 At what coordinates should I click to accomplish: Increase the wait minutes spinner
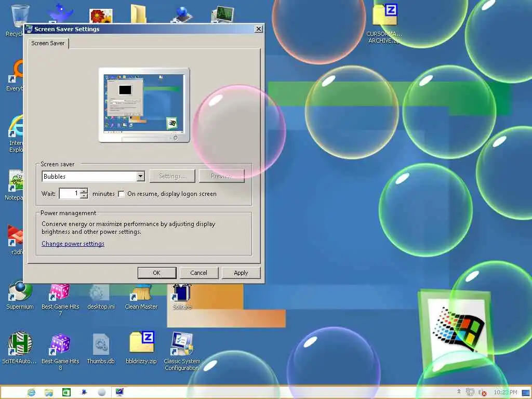click(84, 191)
